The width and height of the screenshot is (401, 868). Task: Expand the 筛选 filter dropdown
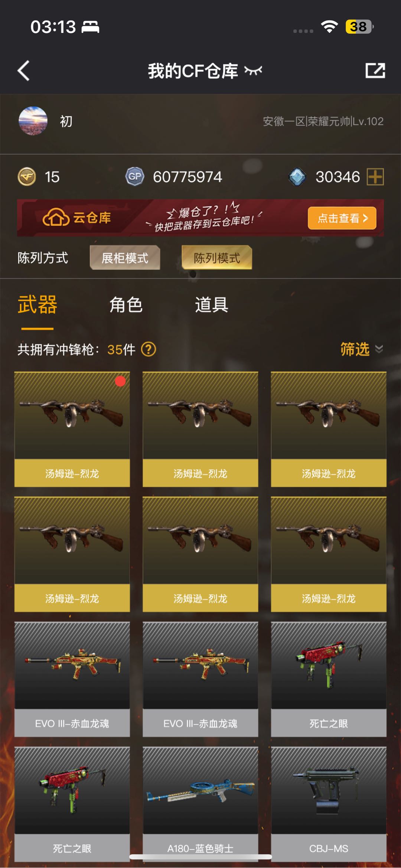[x=362, y=349]
